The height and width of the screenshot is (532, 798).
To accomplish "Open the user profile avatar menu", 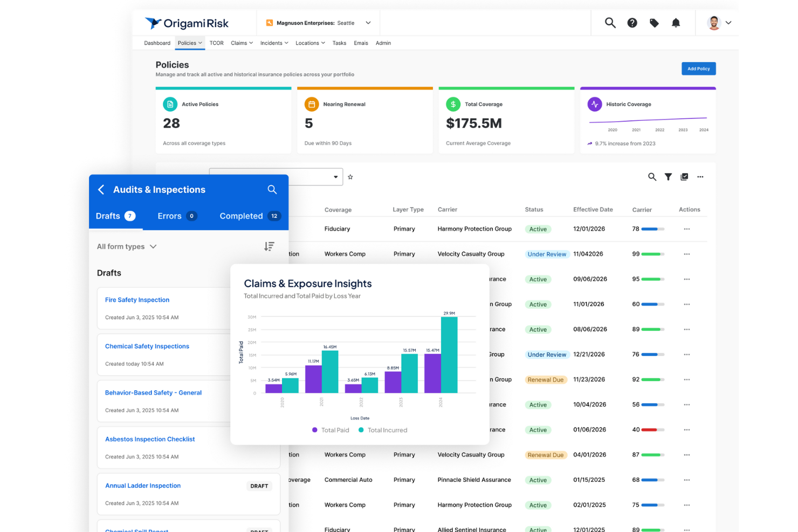I will click(x=719, y=23).
